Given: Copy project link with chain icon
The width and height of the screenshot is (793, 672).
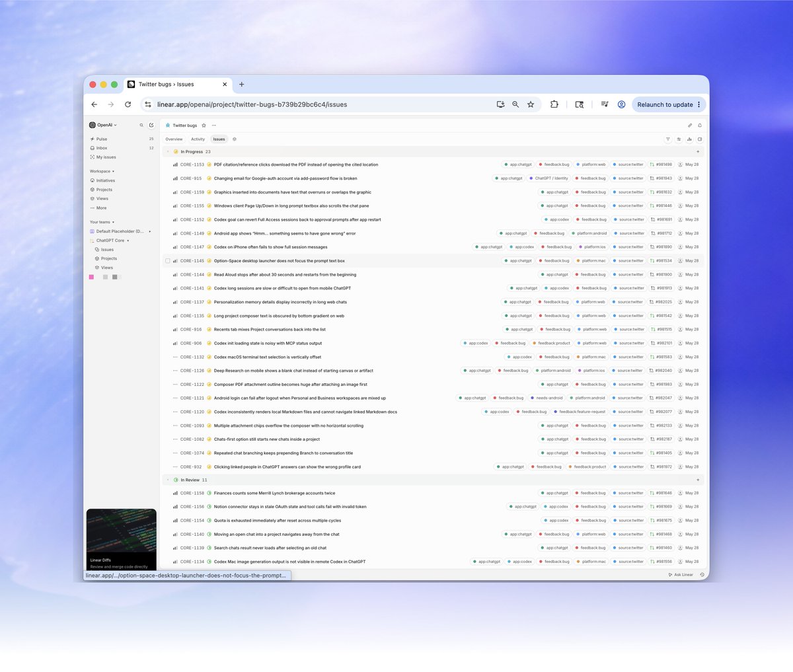Looking at the screenshot, I should coord(690,125).
